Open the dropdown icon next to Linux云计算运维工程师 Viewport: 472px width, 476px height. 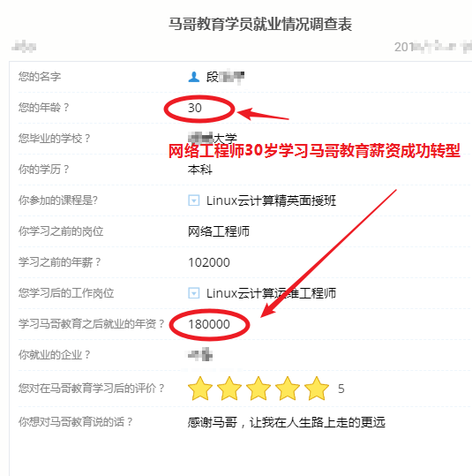click(194, 293)
